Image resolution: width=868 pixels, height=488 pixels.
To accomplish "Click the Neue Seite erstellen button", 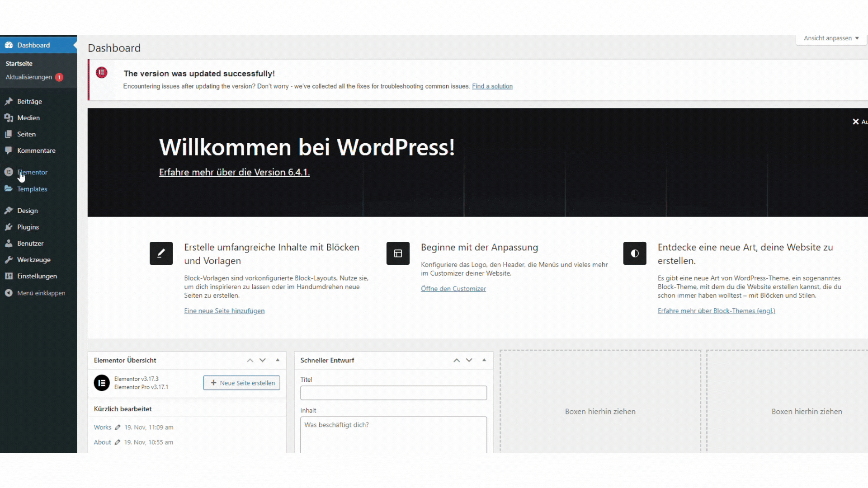I will 241,383.
